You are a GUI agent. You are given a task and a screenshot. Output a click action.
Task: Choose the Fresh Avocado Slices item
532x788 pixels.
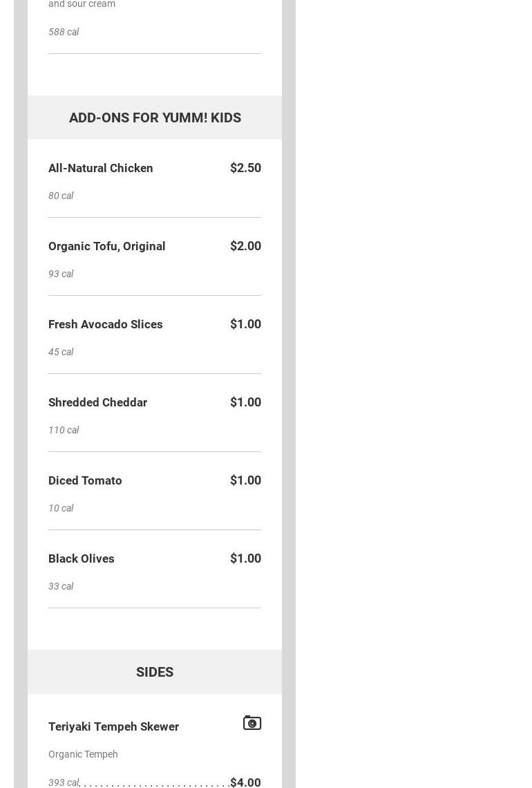(x=106, y=324)
